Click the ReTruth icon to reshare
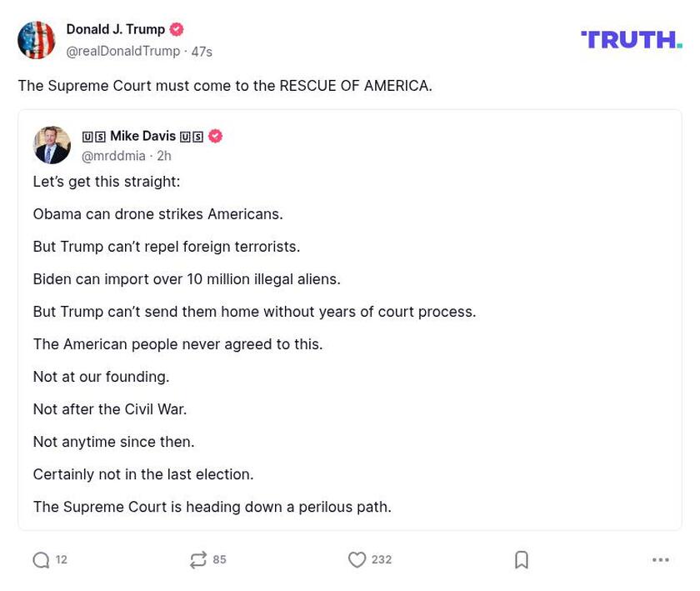The image size is (700, 591). 197,559
